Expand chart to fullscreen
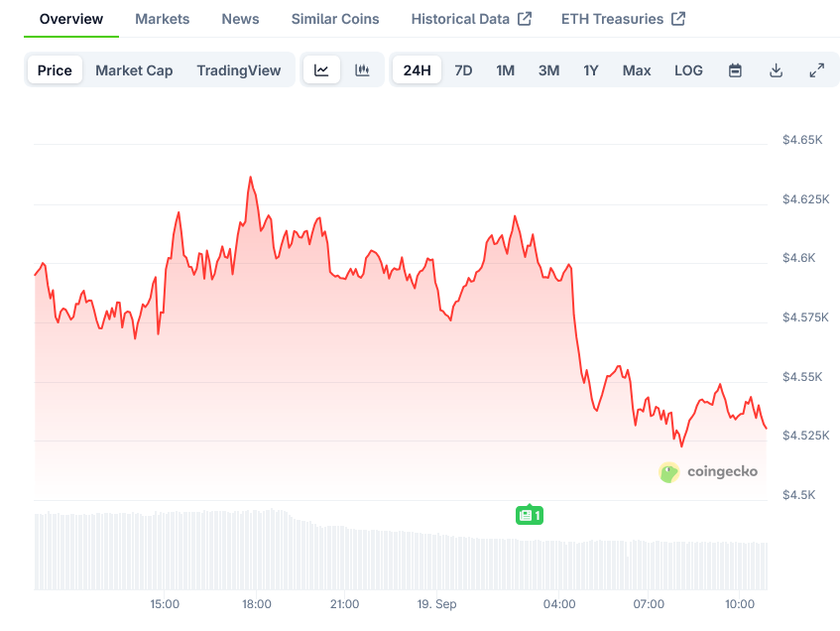Image resolution: width=840 pixels, height=631 pixels. pos(816,70)
